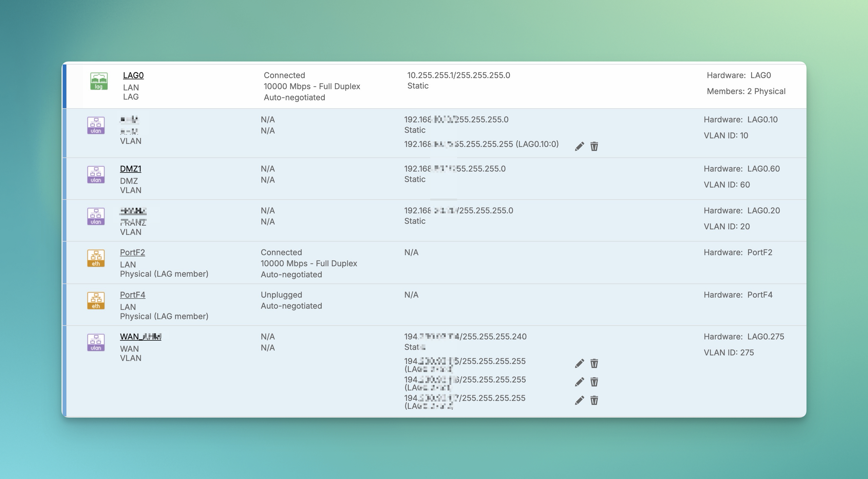Click 'Connected' status in PortF2 row
868x479 pixels.
(x=281, y=252)
